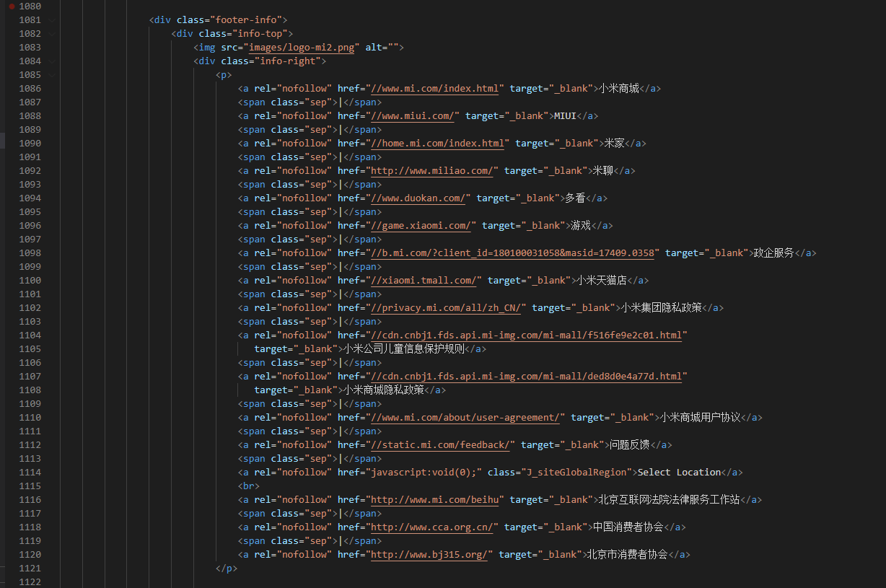Place cursor in 北京市消费者协会 text
The width and height of the screenshot is (886, 588).
(628, 554)
